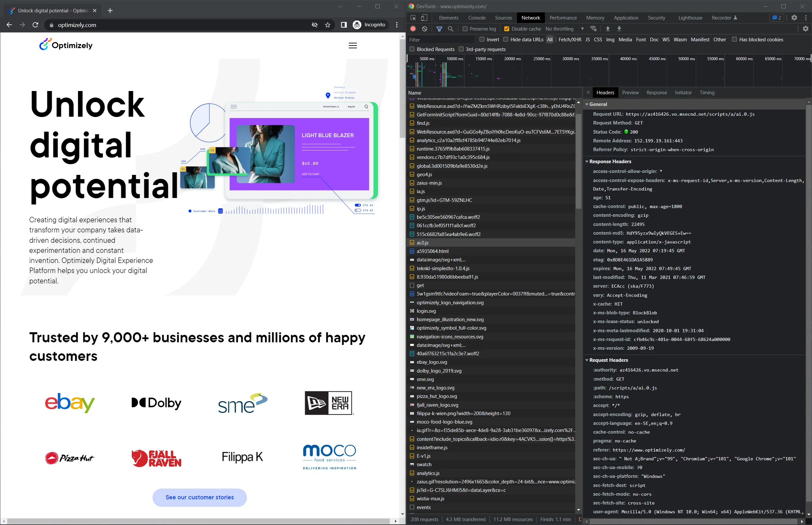Select the ebay_logo.svg request
This screenshot has height=525, width=812.
coord(491,362)
